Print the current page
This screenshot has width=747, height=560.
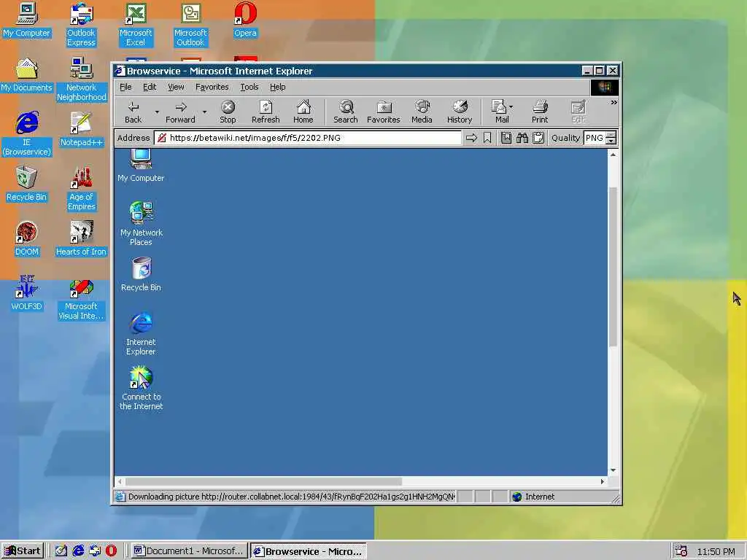tap(540, 112)
